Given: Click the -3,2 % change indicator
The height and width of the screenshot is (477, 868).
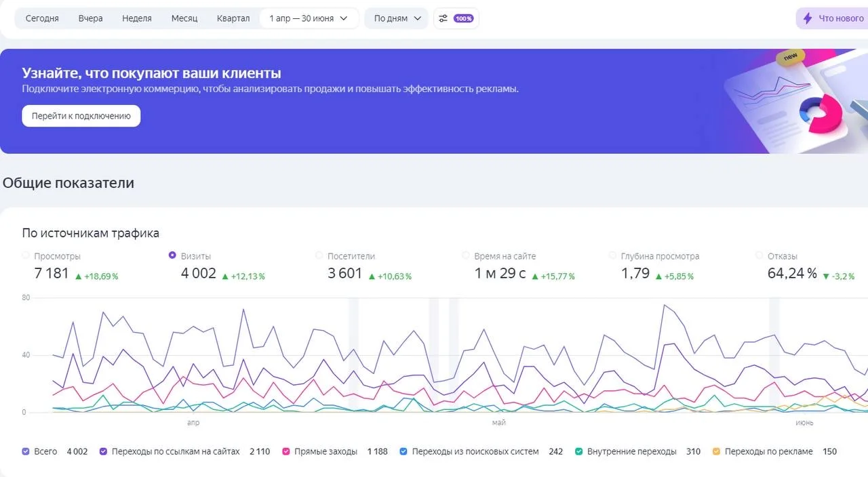Looking at the screenshot, I should [839, 276].
